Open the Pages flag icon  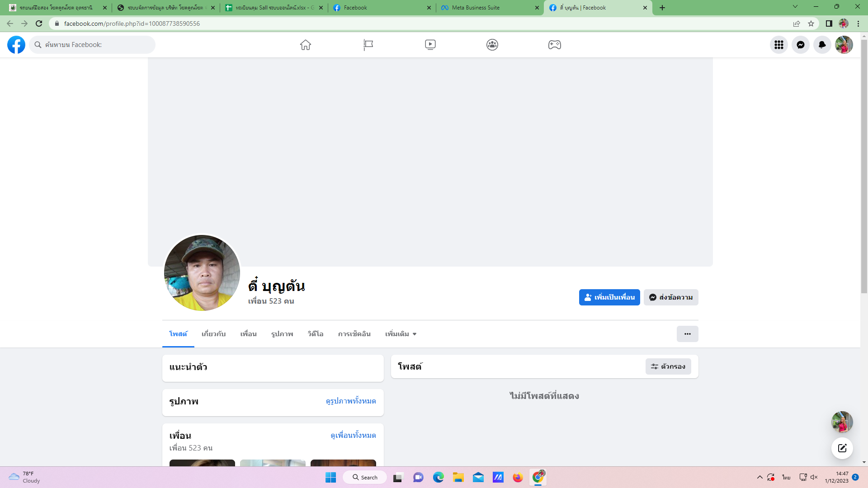(368, 45)
